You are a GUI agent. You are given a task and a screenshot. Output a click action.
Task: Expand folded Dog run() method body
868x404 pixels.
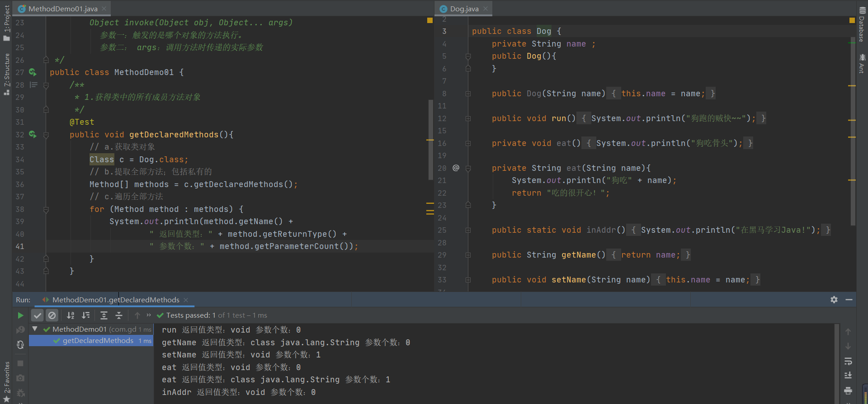click(468, 118)
